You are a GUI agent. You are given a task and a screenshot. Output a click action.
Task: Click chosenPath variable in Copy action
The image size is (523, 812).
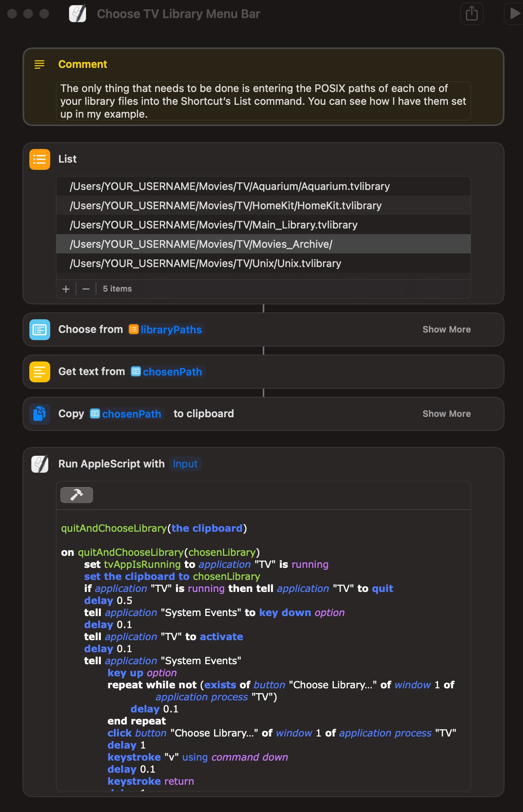(x=126, y=414)
